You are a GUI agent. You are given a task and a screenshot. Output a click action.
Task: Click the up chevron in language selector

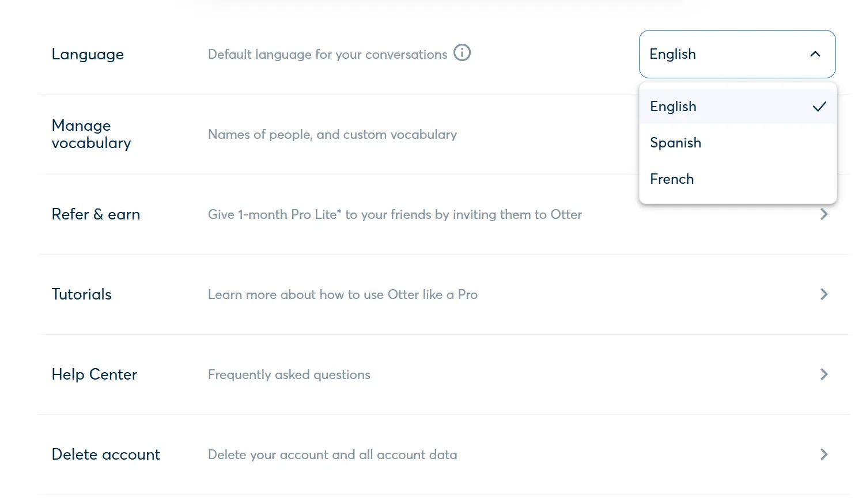click(x=815, y=54)
